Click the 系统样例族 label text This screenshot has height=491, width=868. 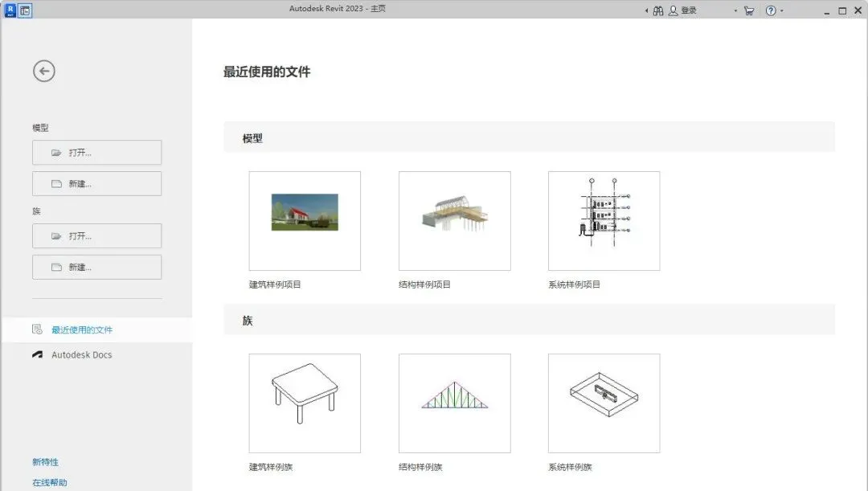pos(570,467)
